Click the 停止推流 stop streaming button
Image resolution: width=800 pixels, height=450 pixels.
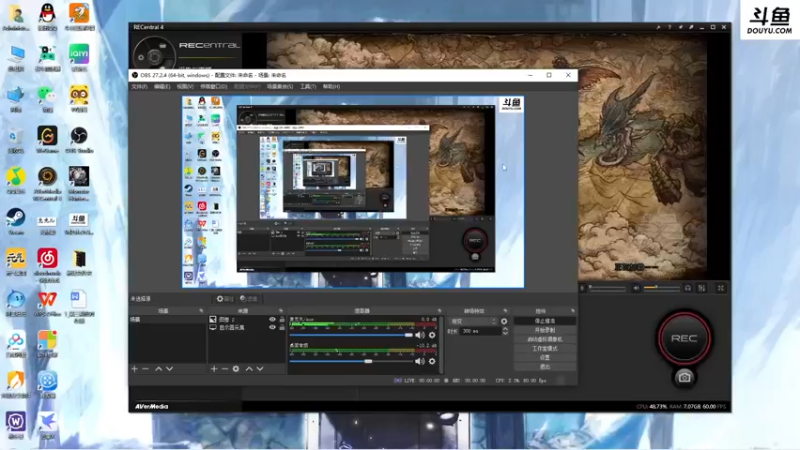(544, 321)
